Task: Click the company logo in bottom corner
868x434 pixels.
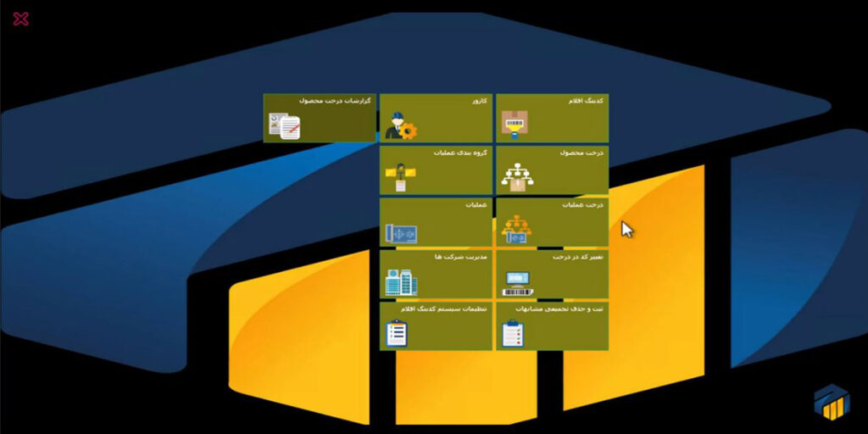Action: tap(831, 401)
